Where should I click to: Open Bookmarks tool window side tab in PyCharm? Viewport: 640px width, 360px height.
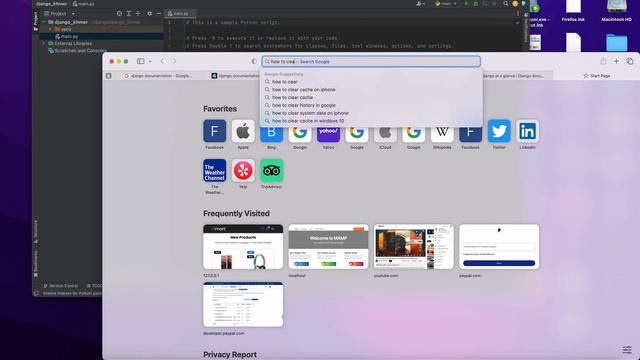pyautogui.click(x=36, y=264)
